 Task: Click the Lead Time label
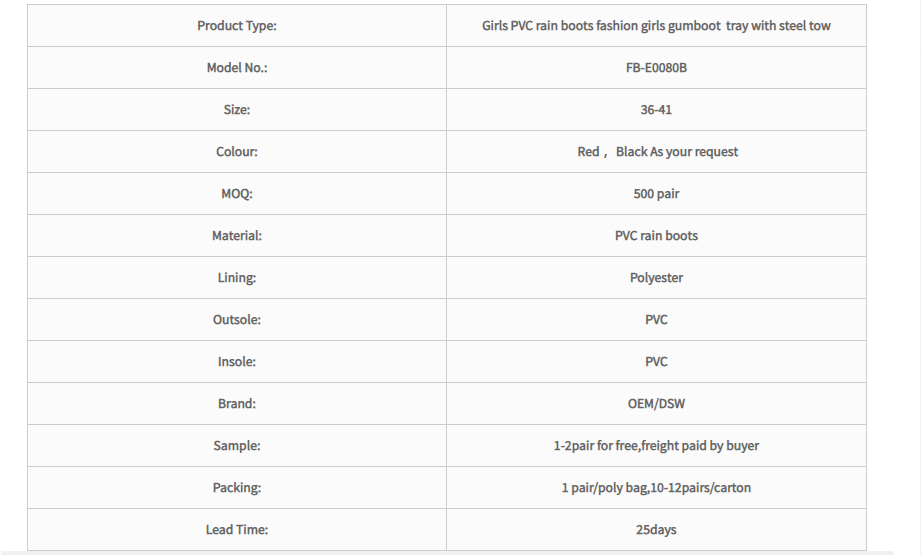[237, 530]
